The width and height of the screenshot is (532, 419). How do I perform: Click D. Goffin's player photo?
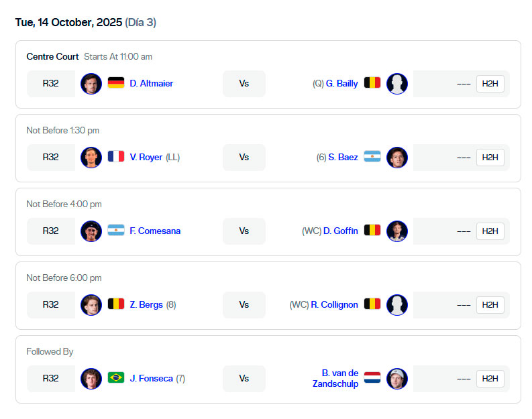coord(397,231)
